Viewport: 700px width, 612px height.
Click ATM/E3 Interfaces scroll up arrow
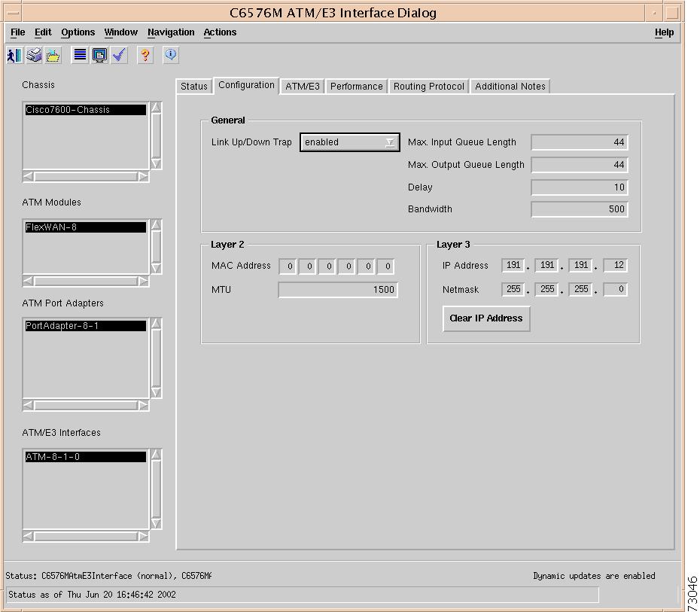pos(156,455)
